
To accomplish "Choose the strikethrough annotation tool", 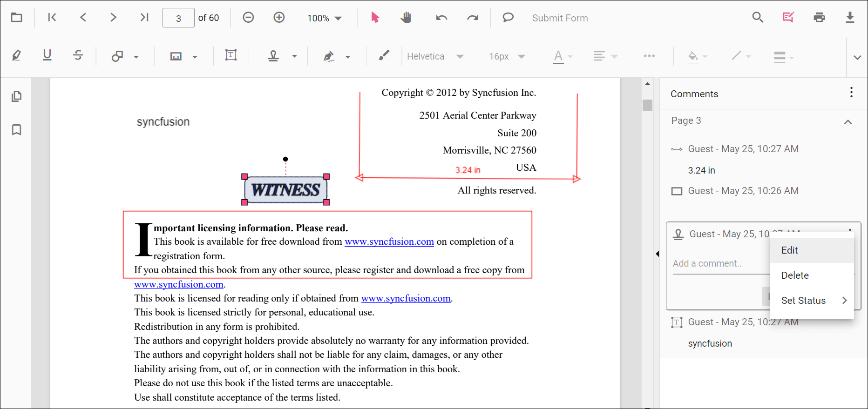I will (78, 56).
